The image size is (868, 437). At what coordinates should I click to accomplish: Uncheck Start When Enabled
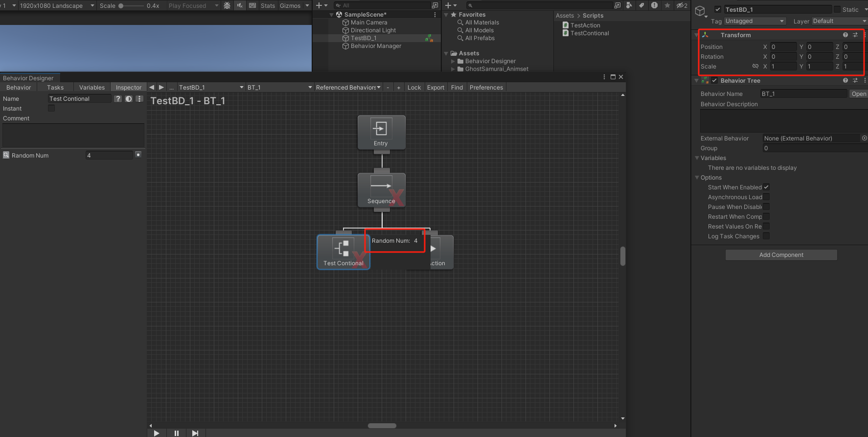coord(766,187)
